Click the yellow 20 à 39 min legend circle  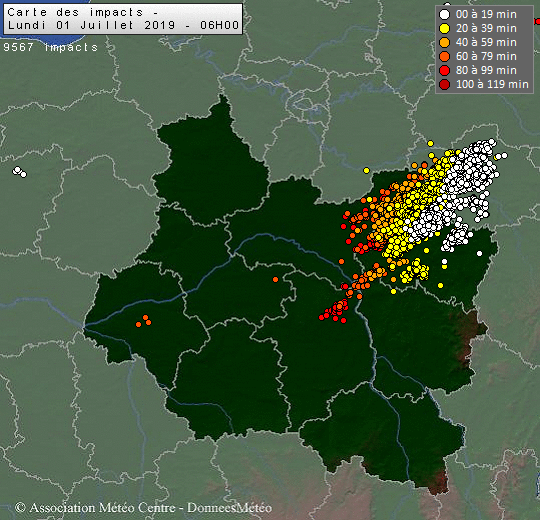[445, 29]
